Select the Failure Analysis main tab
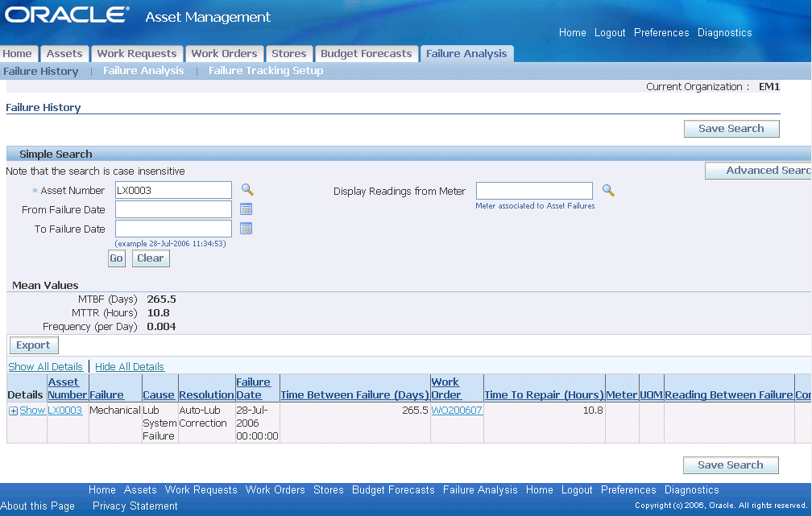 (466, 53)
